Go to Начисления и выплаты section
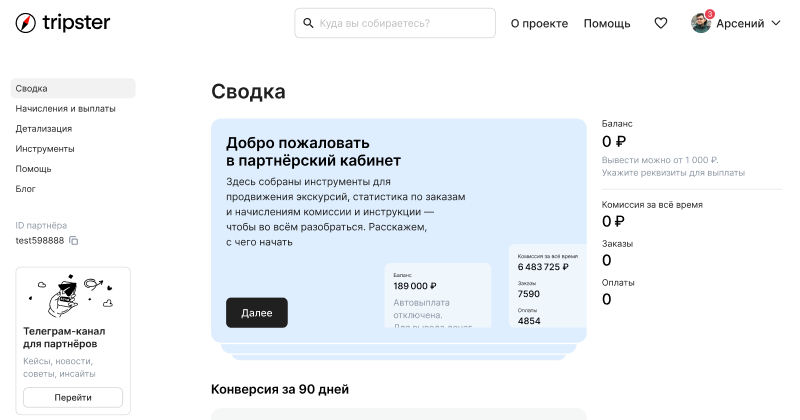Viewport: 800px width, 420px height. tap(65, 109)
